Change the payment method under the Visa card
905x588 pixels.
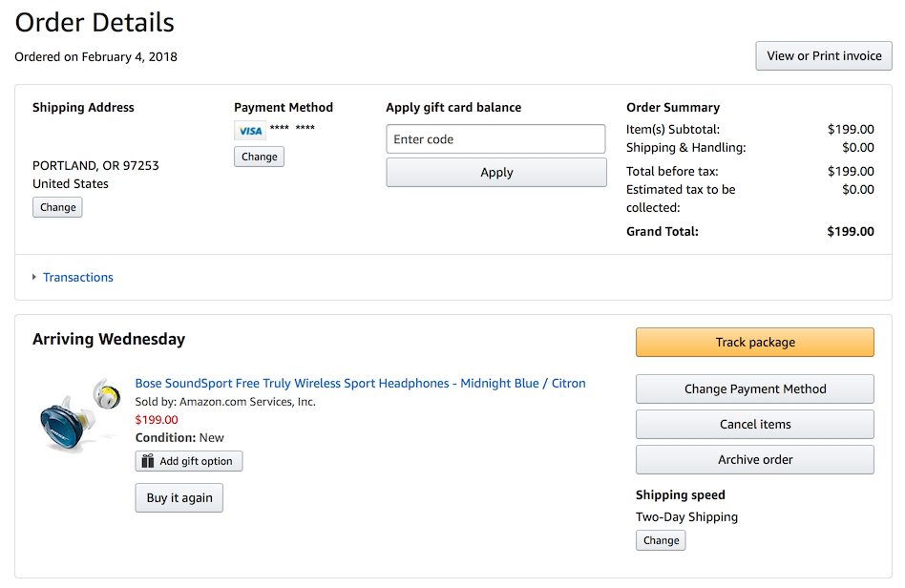pos(259,157)
